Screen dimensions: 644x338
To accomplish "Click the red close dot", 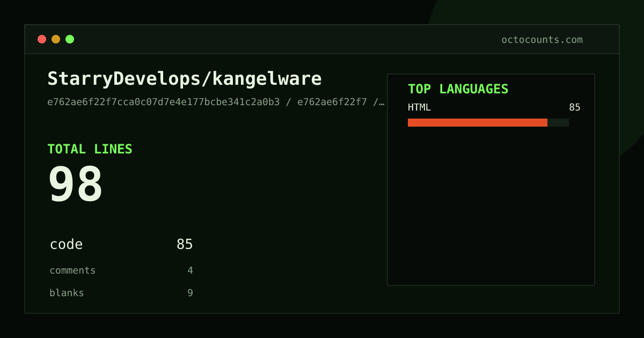I will click(x=42, y=39).
